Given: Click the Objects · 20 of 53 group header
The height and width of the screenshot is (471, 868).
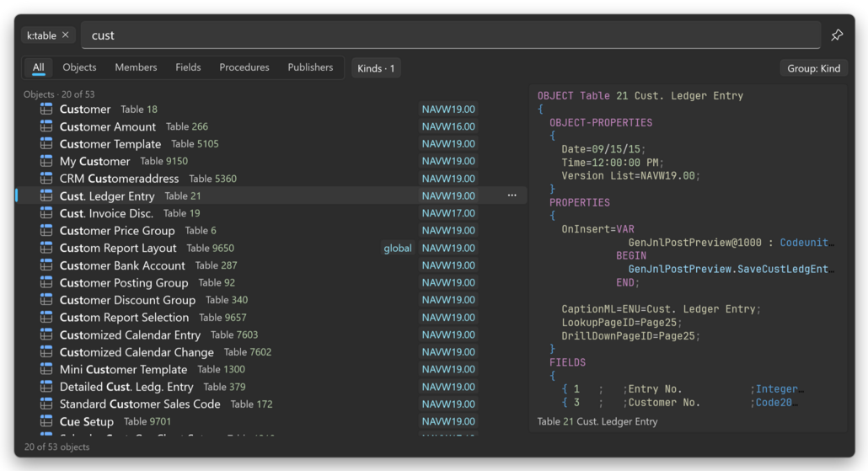Looking at the screenshot, I should point(59,94).
